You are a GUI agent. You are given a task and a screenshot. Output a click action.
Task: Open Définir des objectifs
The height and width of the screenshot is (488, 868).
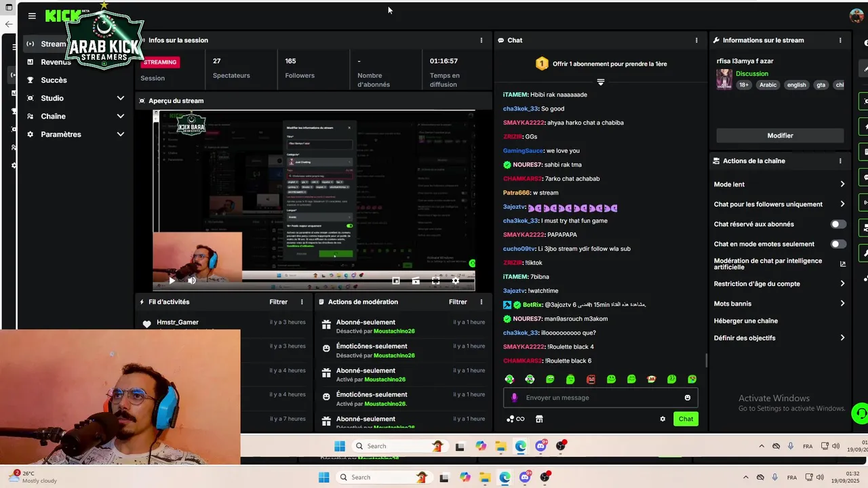pos(780,338)
